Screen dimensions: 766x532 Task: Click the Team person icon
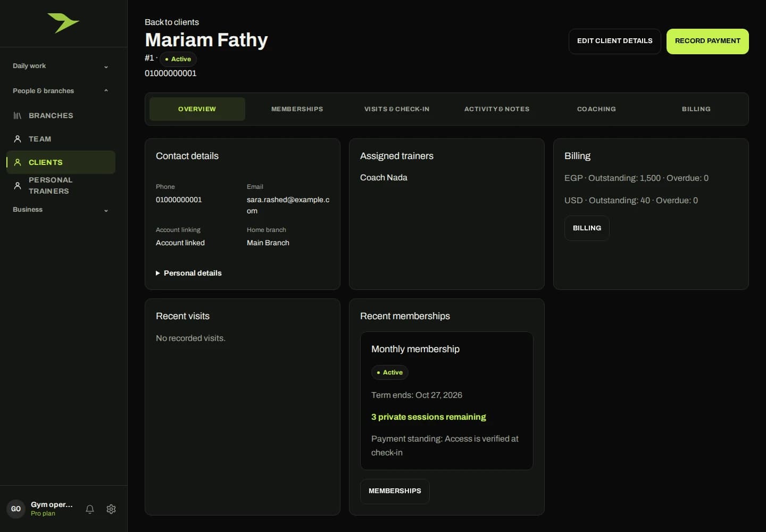click(18, 139)
